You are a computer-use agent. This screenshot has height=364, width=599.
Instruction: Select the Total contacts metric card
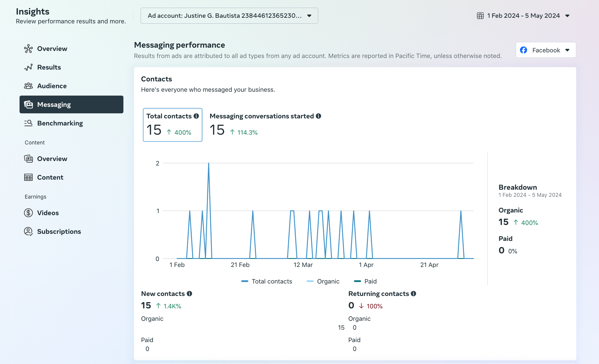click(x=173, y=125)
